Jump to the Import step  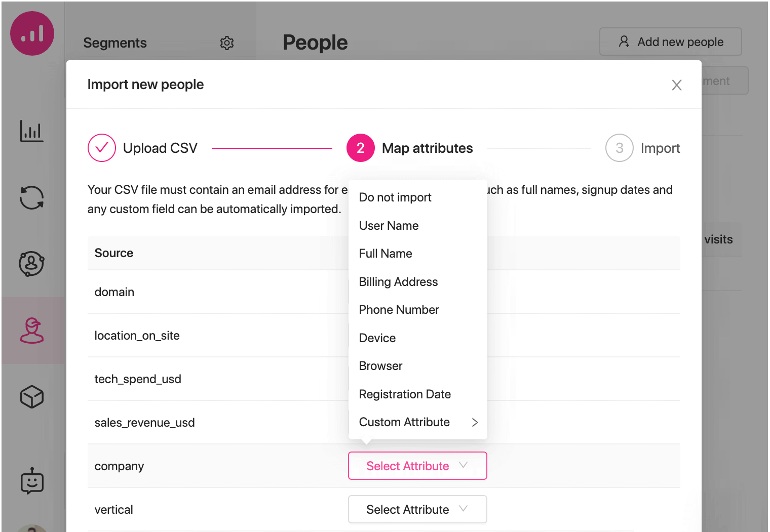(643, 148)
